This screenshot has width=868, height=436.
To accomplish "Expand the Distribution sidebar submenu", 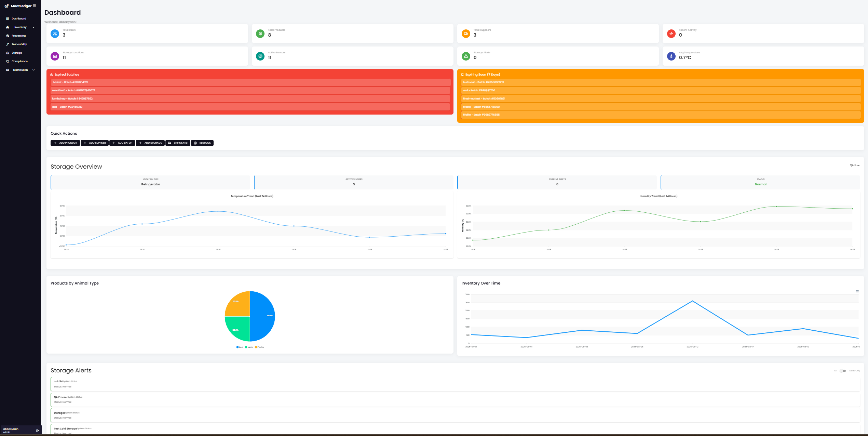I will pyautogui.click(x=21, y=70).
